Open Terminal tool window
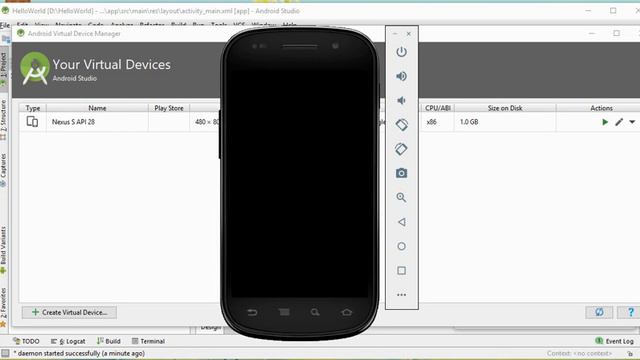 coord(148,341)
